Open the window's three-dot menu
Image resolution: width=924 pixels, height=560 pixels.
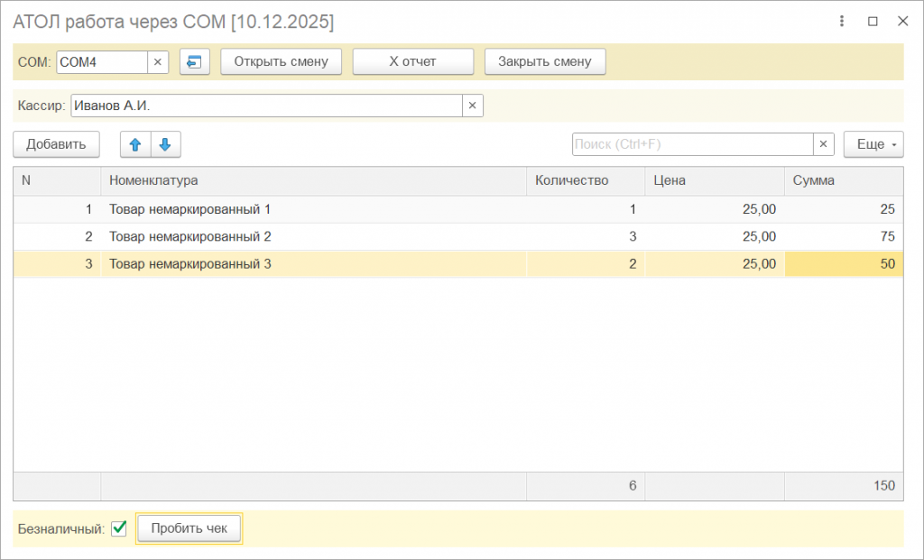[842, 21]
